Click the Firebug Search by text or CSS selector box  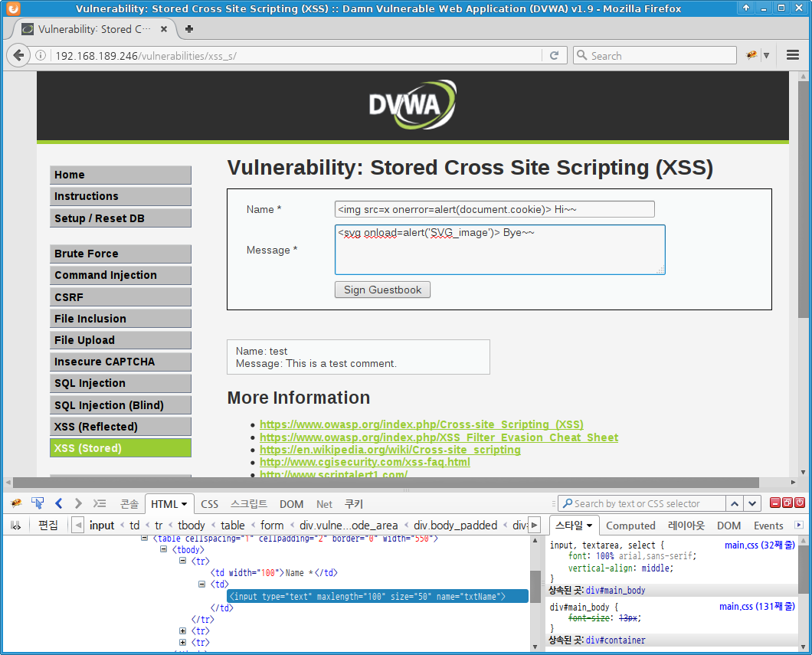coord(641,503)
